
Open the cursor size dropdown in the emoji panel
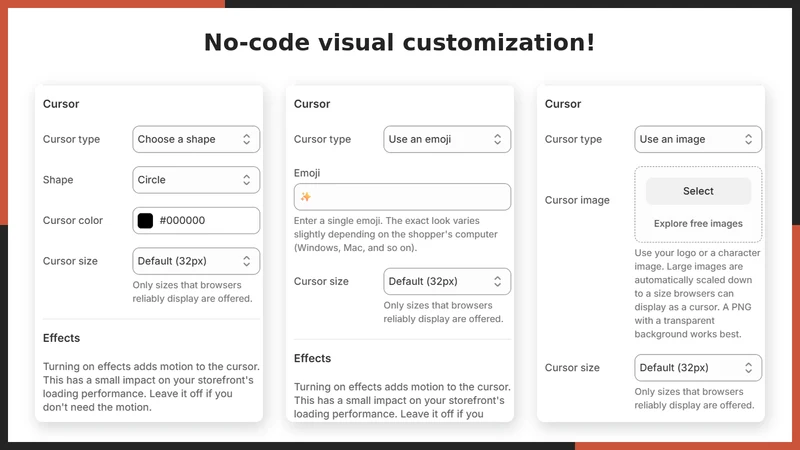pyautogui.click(x=447, y=282)
